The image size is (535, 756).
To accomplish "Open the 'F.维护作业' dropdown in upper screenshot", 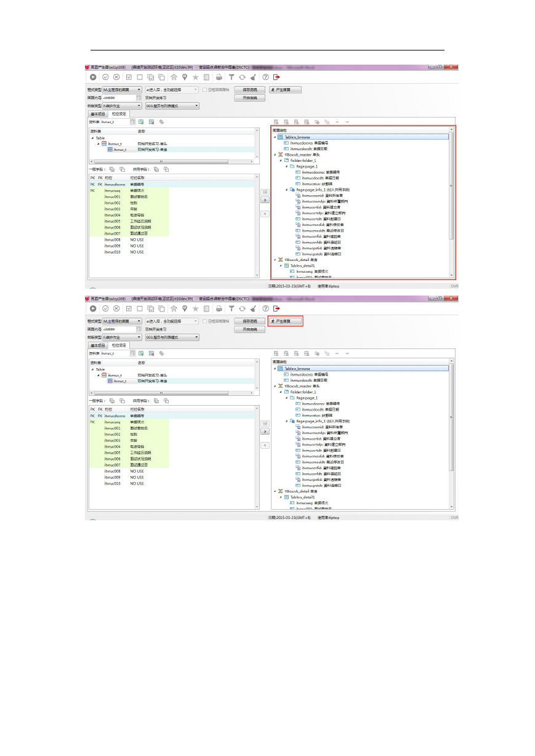I will coord(122,106).
